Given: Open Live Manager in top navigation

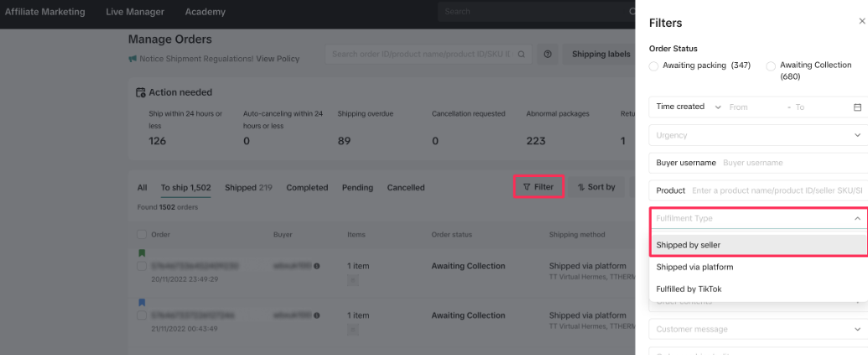Looking at the screenshot, I should click(x=135, y=12).
